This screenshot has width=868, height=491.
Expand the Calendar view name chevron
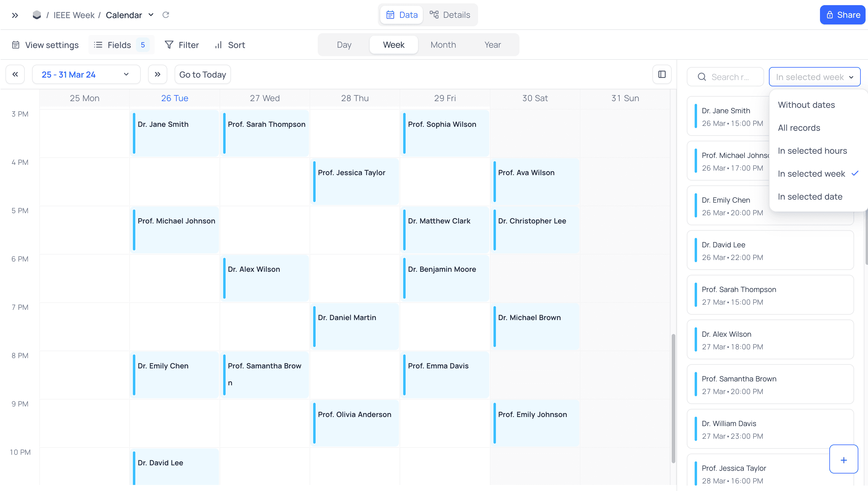(x=151, y=15)
